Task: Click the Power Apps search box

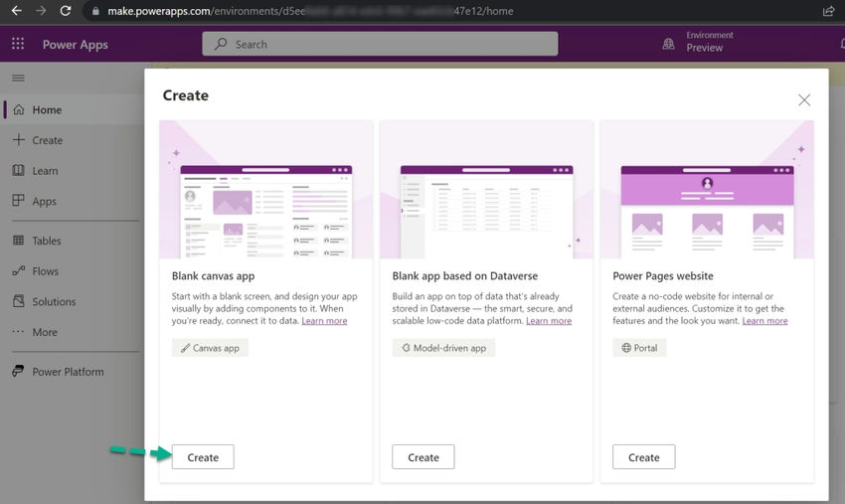Action: (380, 44)
